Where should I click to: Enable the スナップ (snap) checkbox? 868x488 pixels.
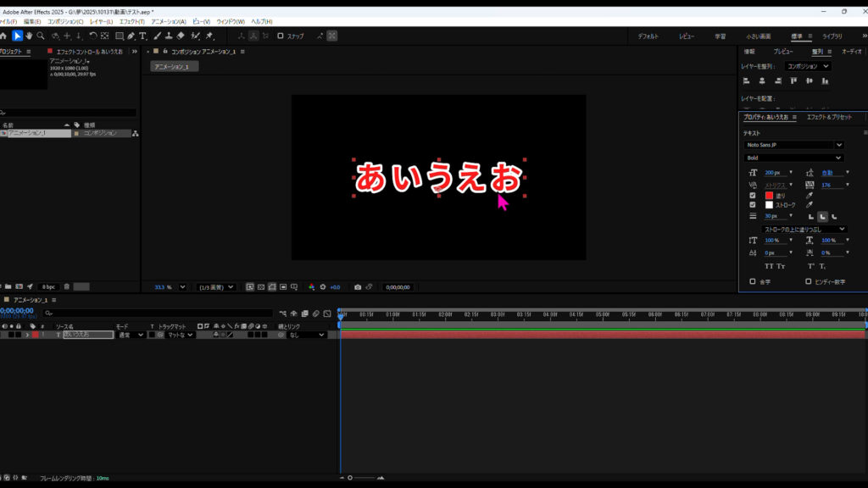[279, 36]
